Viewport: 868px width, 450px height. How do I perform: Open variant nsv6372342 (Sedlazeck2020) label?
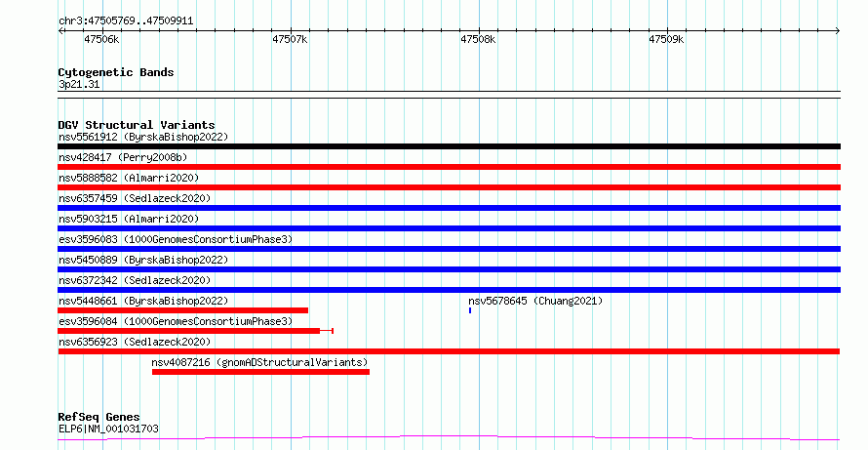click(x=135, y=280)
